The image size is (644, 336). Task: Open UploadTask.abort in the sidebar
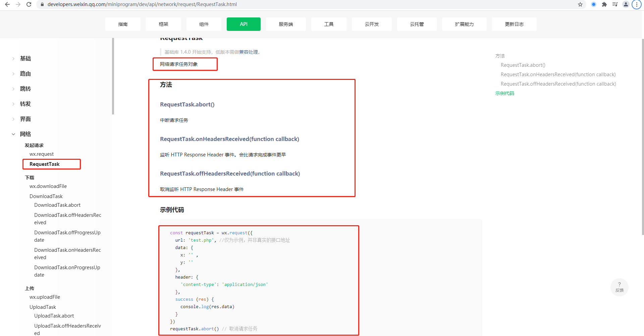point(54,316)
